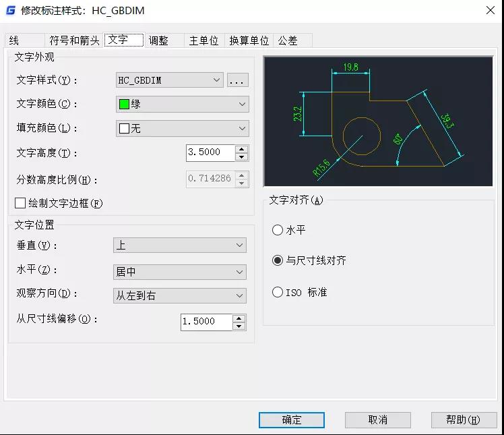Expand the 垂直 dropdown set to 上
This screenshot has height=435, width=504.
pyautogui.click(x=180, y=245)
